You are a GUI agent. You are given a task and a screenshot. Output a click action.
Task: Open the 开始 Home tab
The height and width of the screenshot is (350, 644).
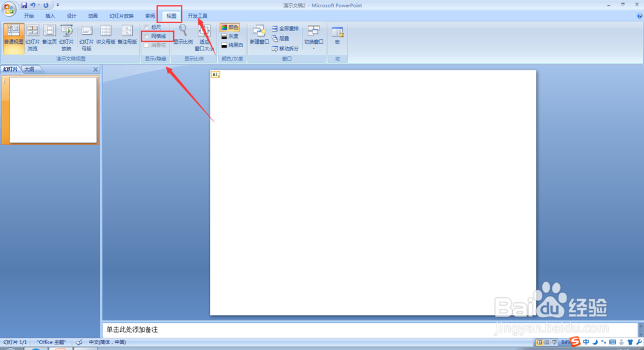click(29, 16)
